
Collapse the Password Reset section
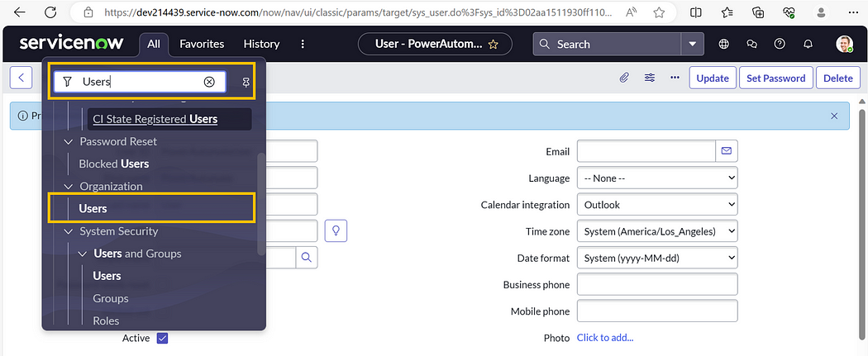tap(68, 142)
